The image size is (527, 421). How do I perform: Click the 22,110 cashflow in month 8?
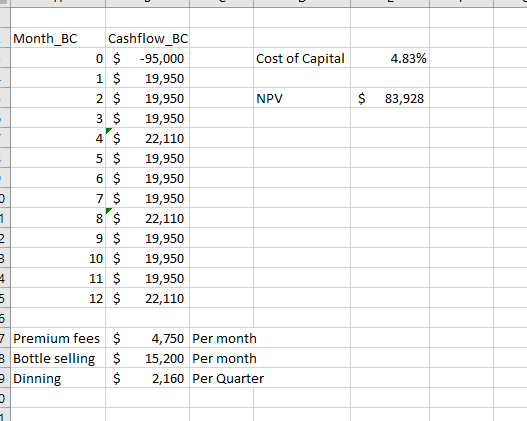pyautogui.click(x=148, y=218)
